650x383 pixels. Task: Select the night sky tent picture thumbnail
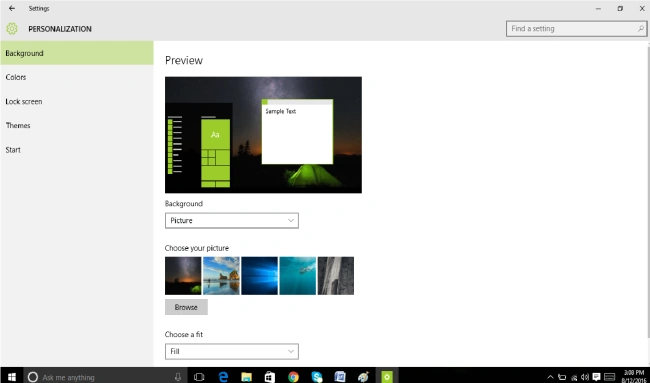(183, 276)
